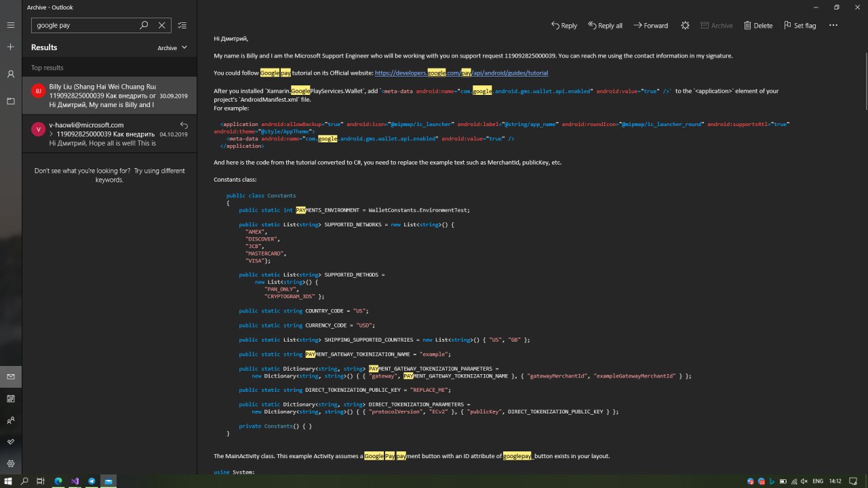Viewport: 868px width, 488px height.
Task: Toggle light/dark reading sun icon
Action: pos(685,25)
